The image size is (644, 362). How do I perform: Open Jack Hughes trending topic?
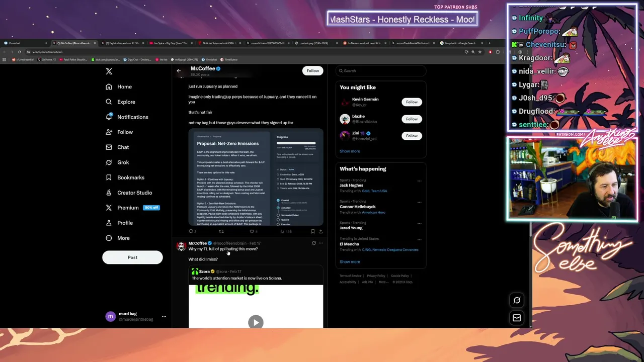351,186
